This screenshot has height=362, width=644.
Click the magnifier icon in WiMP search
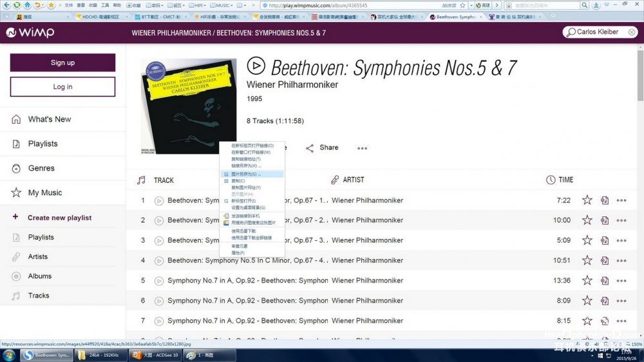tap(571, 32)
